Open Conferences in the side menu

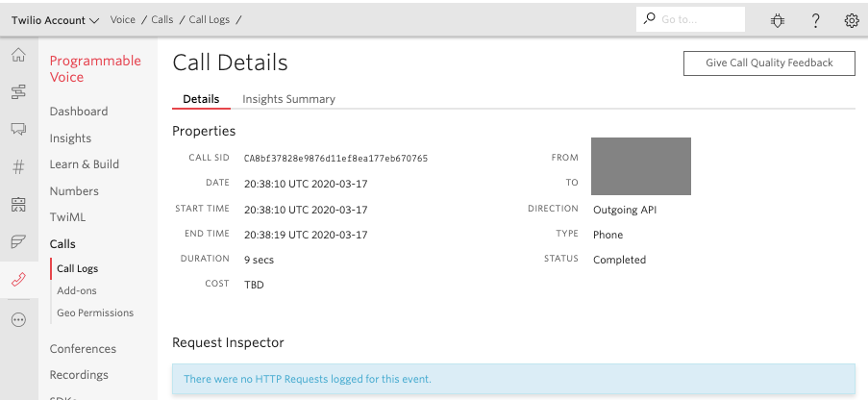point(83,349)
